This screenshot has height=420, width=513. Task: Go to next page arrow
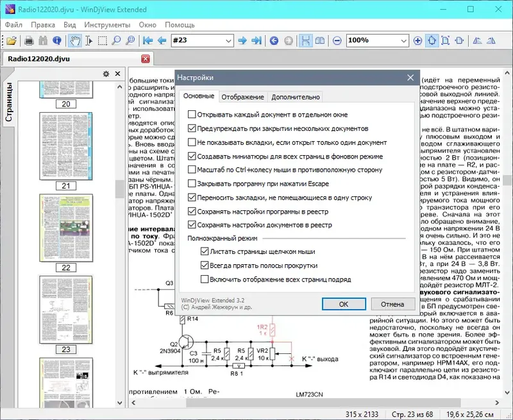242,40
